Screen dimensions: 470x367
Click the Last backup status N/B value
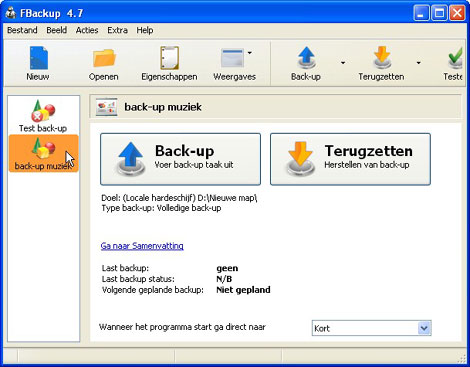224,279
